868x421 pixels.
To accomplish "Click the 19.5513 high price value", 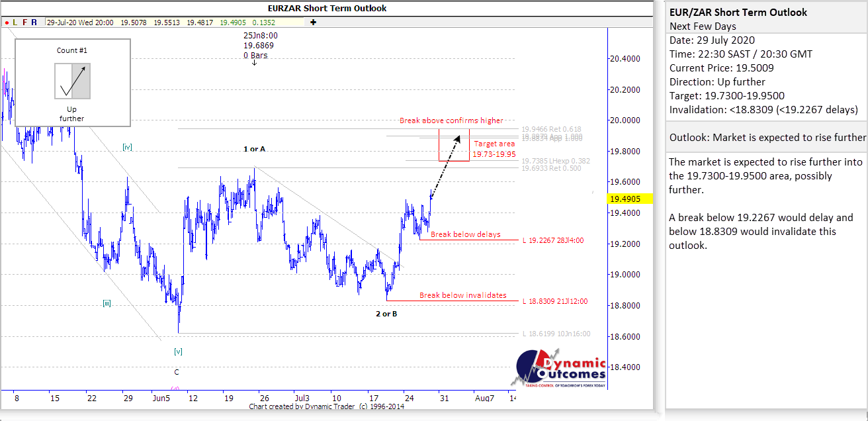I will [167, 23].
